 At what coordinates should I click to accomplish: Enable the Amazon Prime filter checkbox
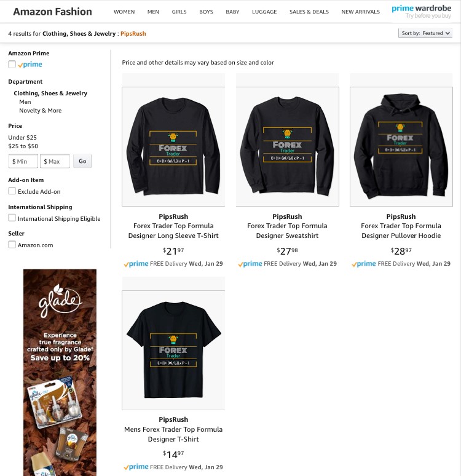pyautogui.click(x=12, y=64)
